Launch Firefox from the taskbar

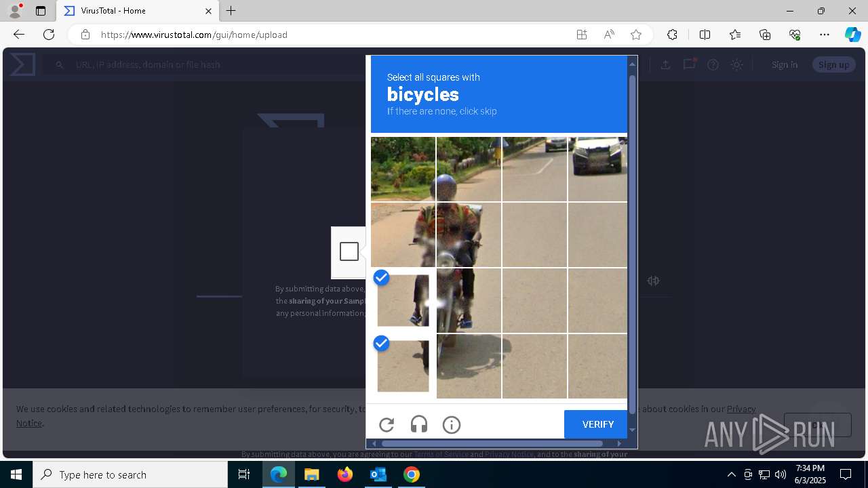tap(345, 474)
